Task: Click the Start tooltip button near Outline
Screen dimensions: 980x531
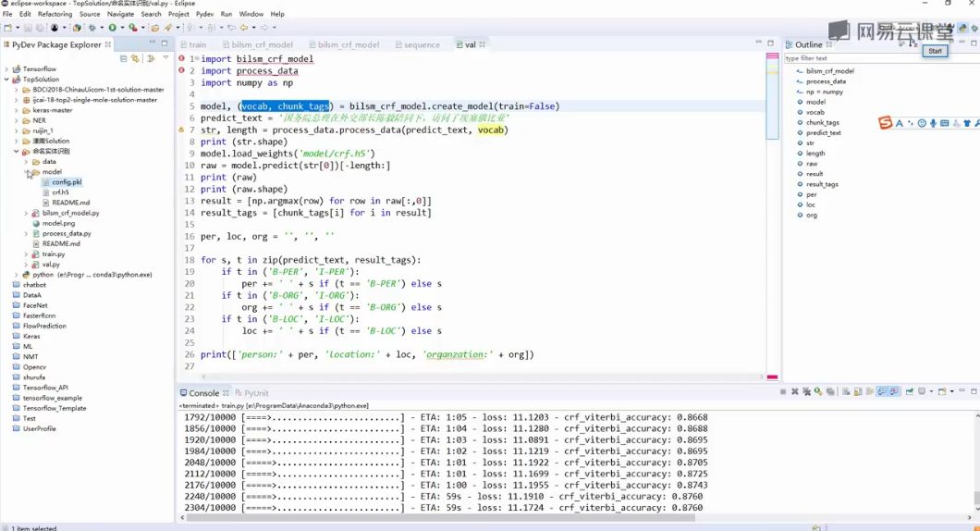Action: pos(935,51)
